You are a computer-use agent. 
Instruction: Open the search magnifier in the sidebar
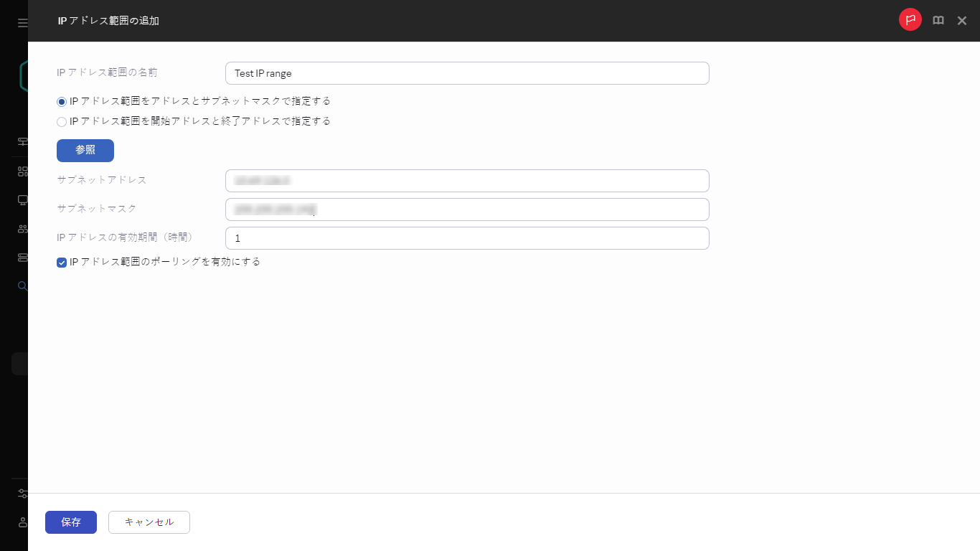click(22, 286)
